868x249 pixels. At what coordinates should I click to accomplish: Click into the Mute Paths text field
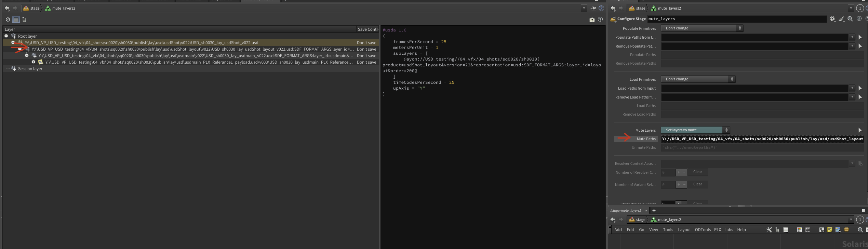pos(762,139)
